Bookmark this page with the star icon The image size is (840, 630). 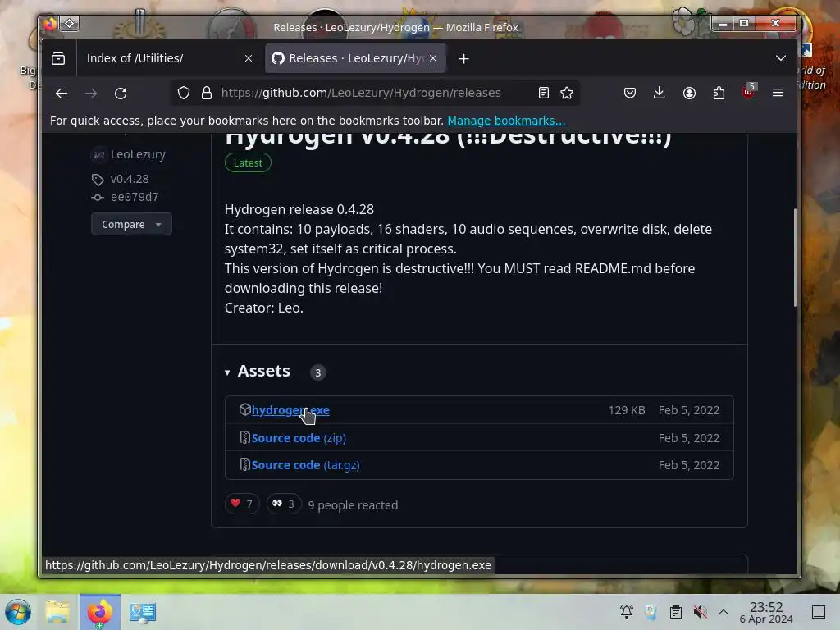[567, 94]
